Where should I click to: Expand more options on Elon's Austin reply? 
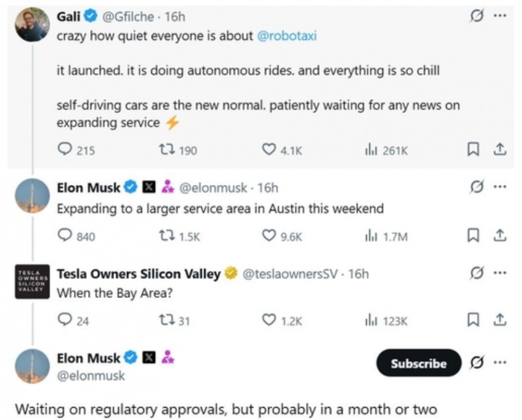(500, 187)
